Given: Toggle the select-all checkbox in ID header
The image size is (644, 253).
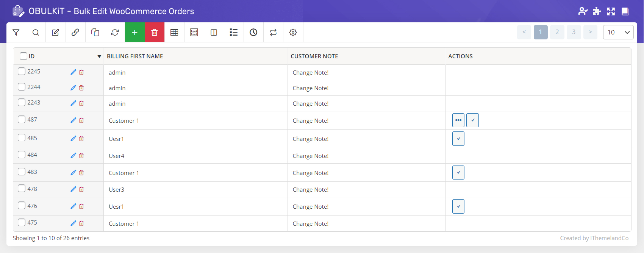Looking at the screenshot, I should 23,56.
